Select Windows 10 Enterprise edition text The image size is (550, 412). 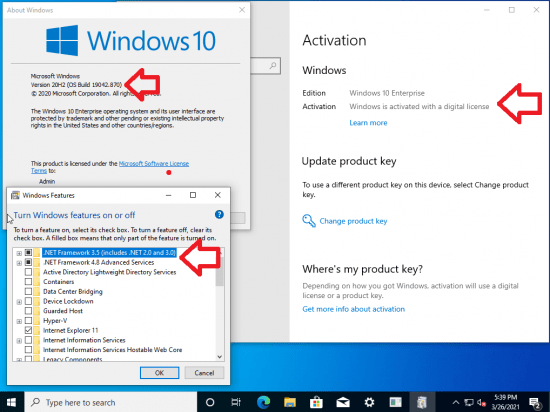pyautogui.click(x=387, y=93)
